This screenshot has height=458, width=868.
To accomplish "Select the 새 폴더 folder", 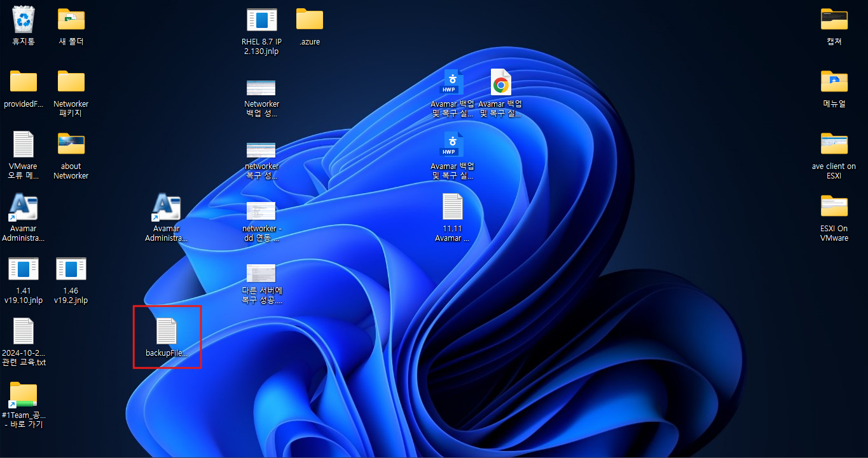I will click(71, 25).
